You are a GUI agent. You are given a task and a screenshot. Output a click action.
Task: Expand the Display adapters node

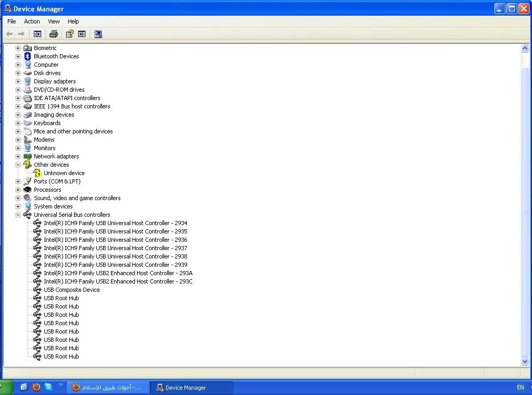[x=18, y=81]
